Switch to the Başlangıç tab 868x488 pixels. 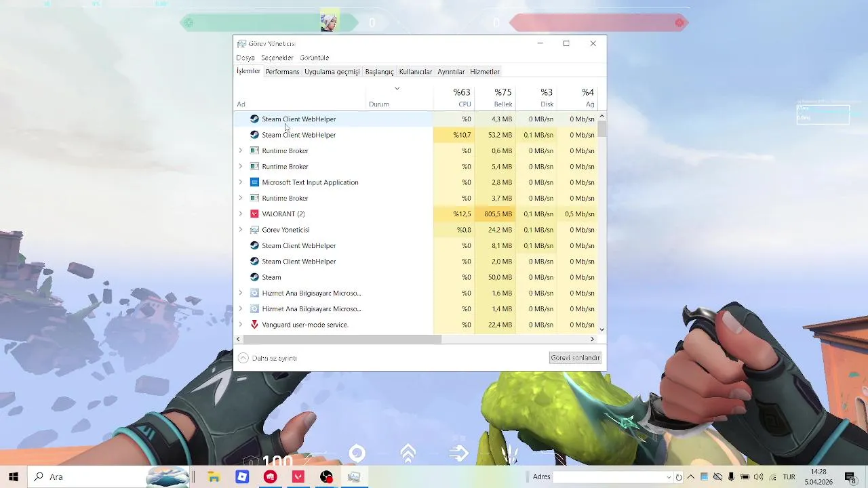pyautogui.click(x=379, y=71)
